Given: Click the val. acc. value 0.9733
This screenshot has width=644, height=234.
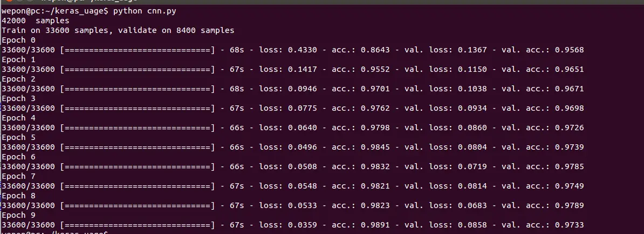Looking at the screenshot, I should (569, 225).
